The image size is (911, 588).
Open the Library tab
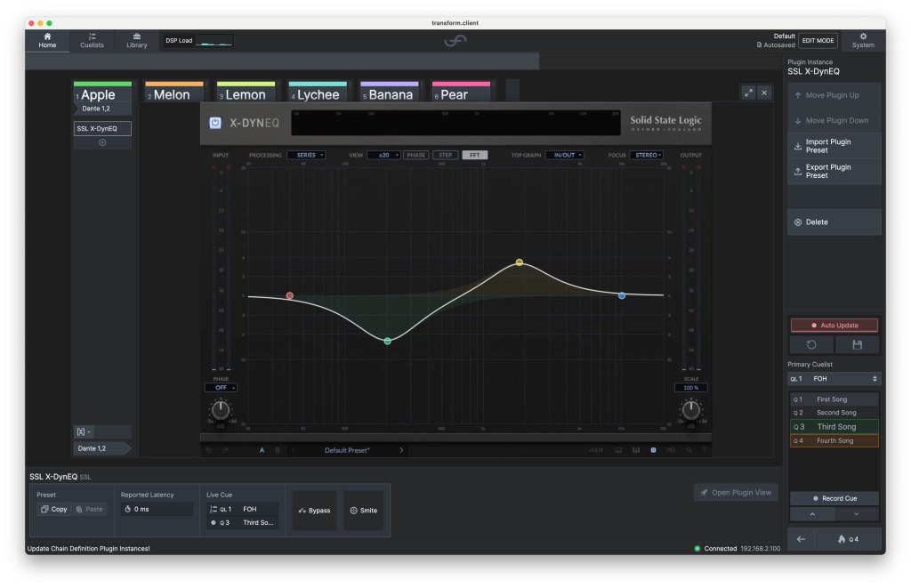click(136, 41)
